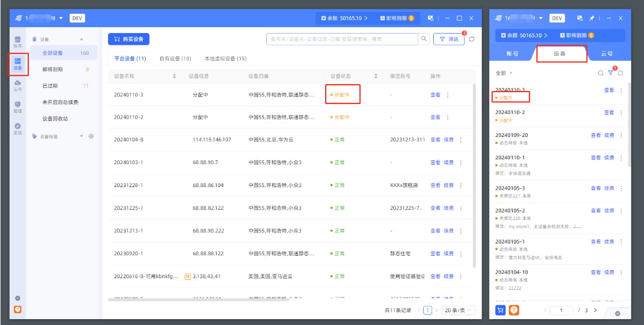Go to the previous page in the small window pager
Image resolution: width=644 pixels, height=325 pixels.
(x=544, y=310)
